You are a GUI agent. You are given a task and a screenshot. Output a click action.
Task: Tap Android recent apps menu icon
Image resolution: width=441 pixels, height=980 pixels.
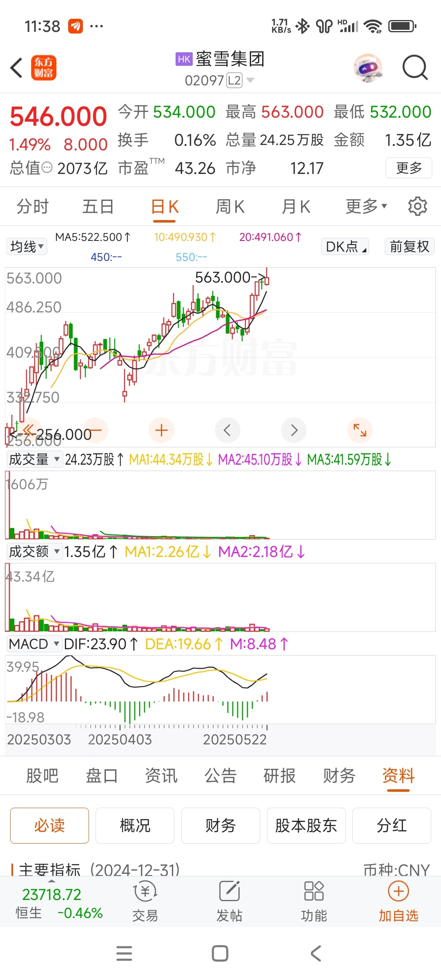[124, 953]
